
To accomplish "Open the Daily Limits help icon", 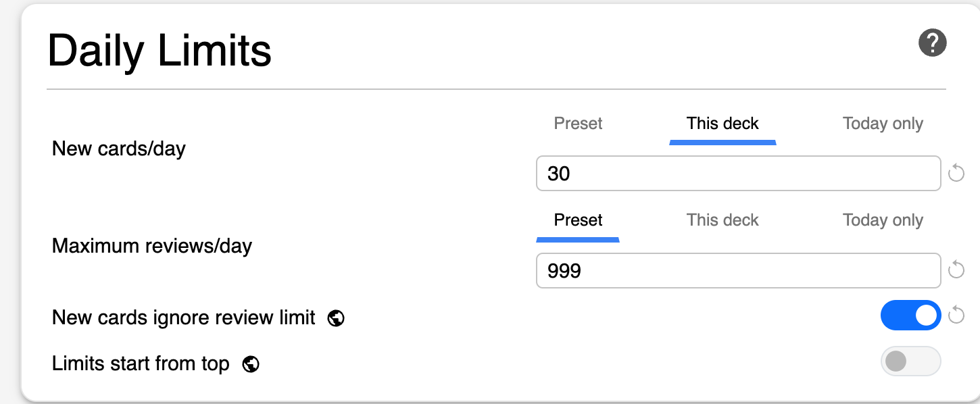I will [x=932, y=43].
